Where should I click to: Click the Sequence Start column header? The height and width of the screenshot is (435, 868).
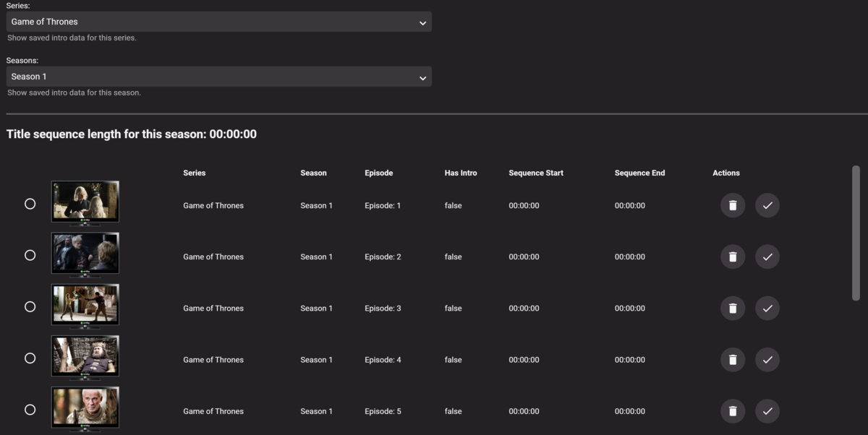[x=535, y=173]
